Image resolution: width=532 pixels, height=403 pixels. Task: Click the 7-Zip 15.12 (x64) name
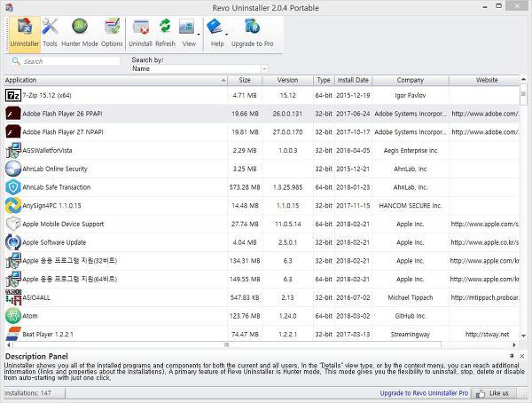47,96
